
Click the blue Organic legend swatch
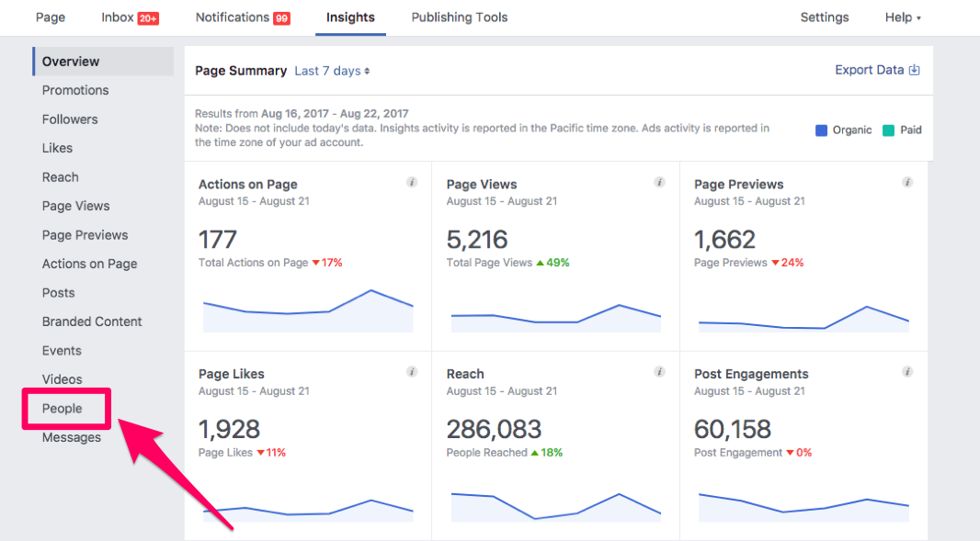point(821,130)
